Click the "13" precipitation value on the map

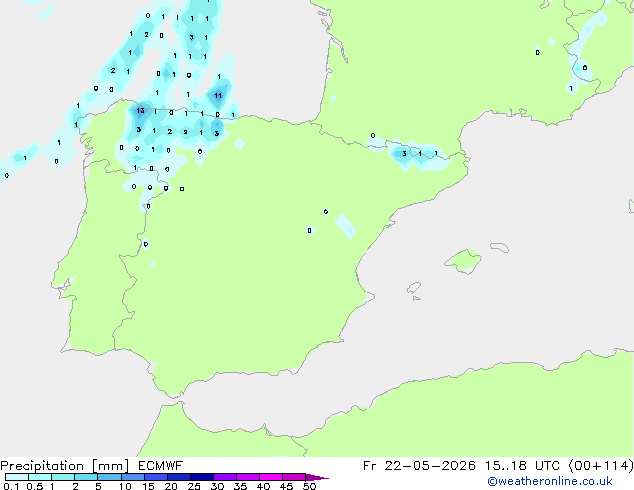coord(140,110)
